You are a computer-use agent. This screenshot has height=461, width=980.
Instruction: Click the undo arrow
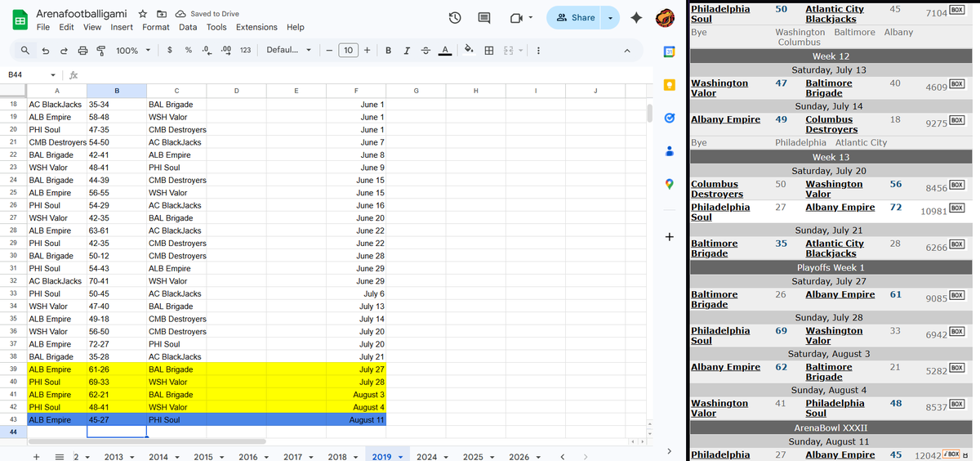coord(46,51)
